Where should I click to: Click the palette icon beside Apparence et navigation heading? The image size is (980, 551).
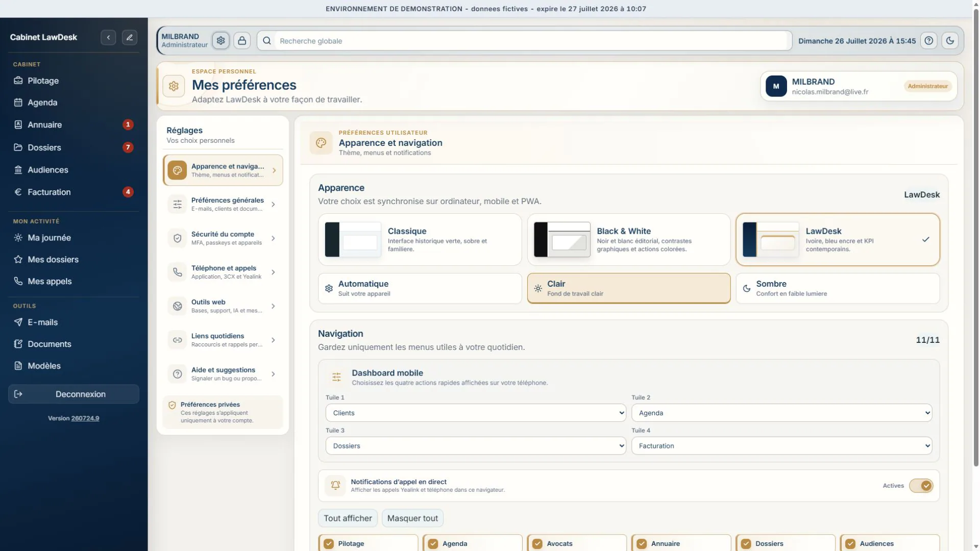pos(321,143)
